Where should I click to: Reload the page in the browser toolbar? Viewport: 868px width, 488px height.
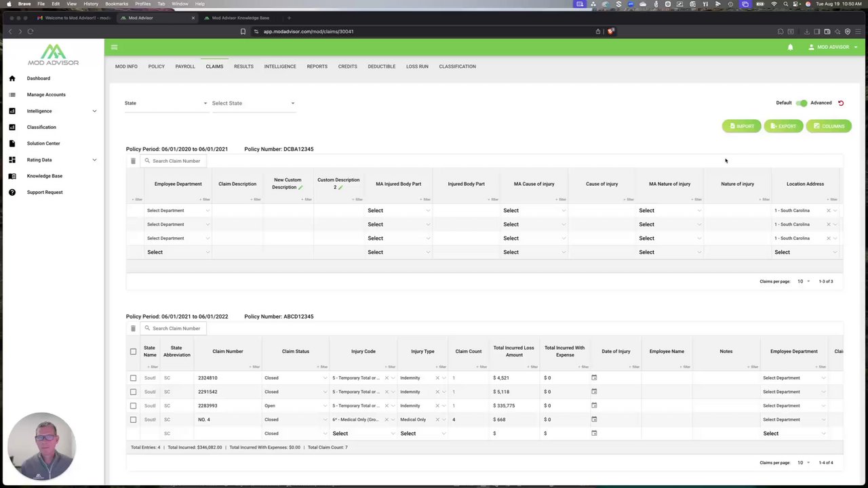(31, 31)
